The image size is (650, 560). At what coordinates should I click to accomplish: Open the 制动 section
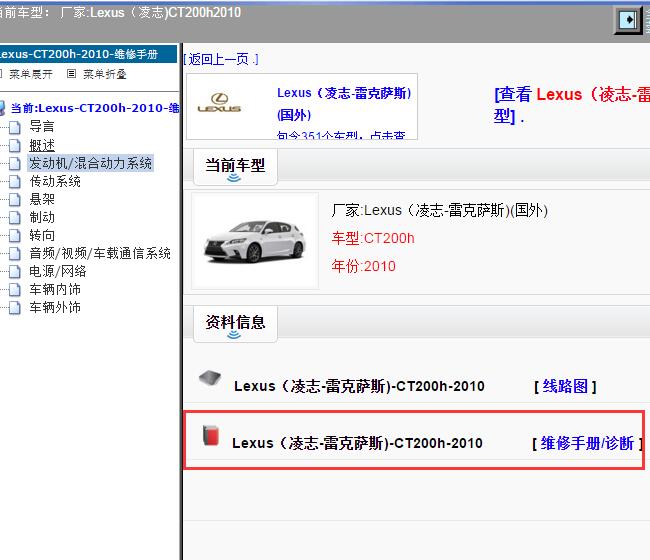point(42,217)
